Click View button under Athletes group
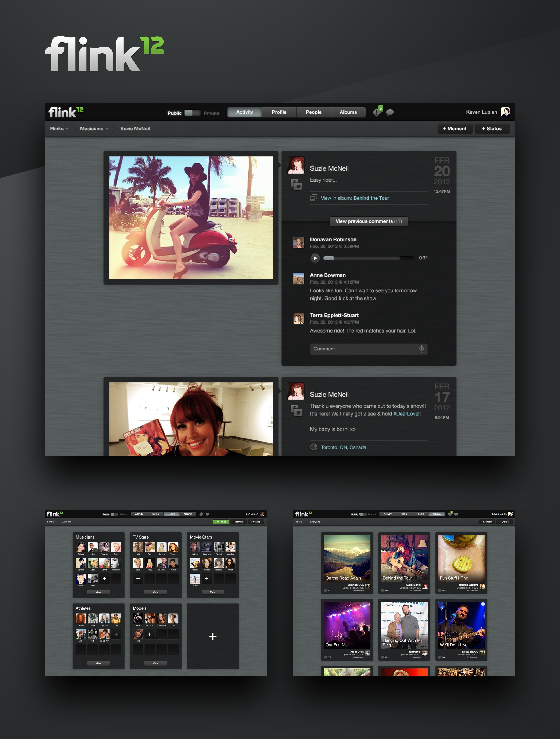The image size is (560, 739). point(98,663)
